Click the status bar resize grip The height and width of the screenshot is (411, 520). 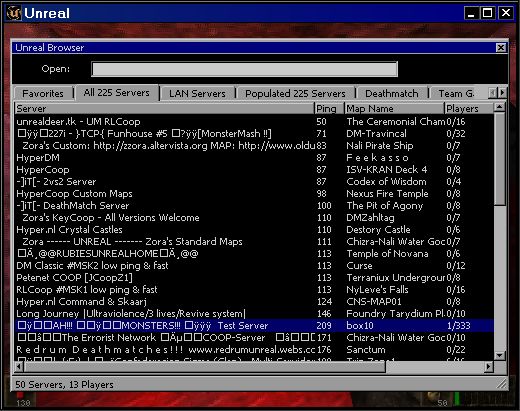pyautogui.click(x=501, y=384)
